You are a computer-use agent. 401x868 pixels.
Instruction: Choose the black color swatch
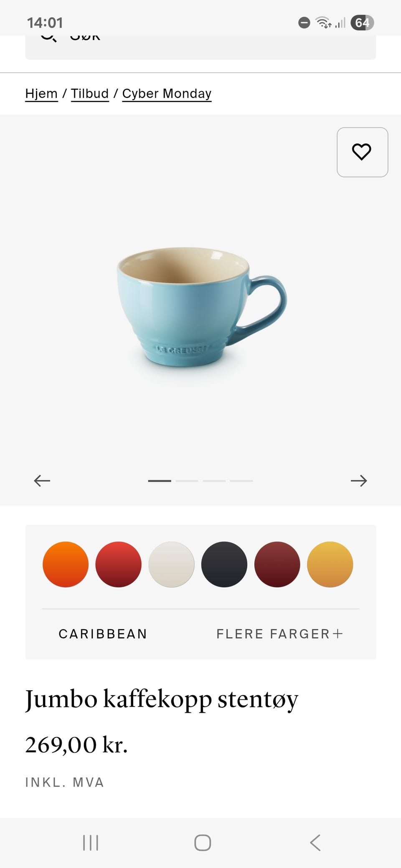224,565
